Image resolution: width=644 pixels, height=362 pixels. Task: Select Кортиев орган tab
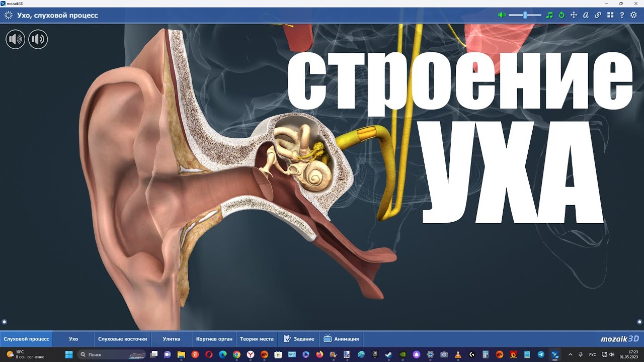click(x=214, y=339)
